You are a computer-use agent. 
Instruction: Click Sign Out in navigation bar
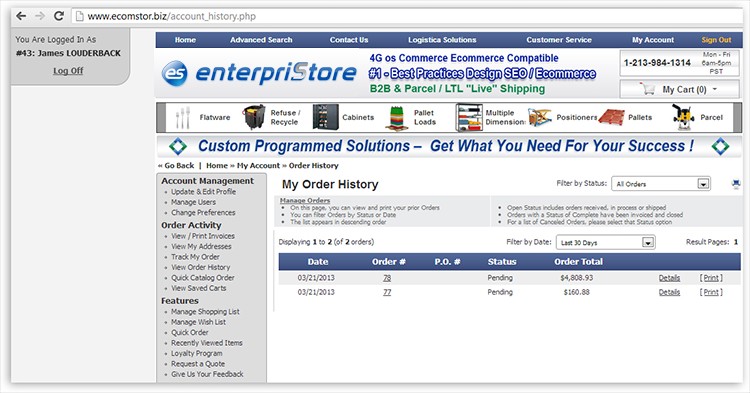tap(717, 40)
